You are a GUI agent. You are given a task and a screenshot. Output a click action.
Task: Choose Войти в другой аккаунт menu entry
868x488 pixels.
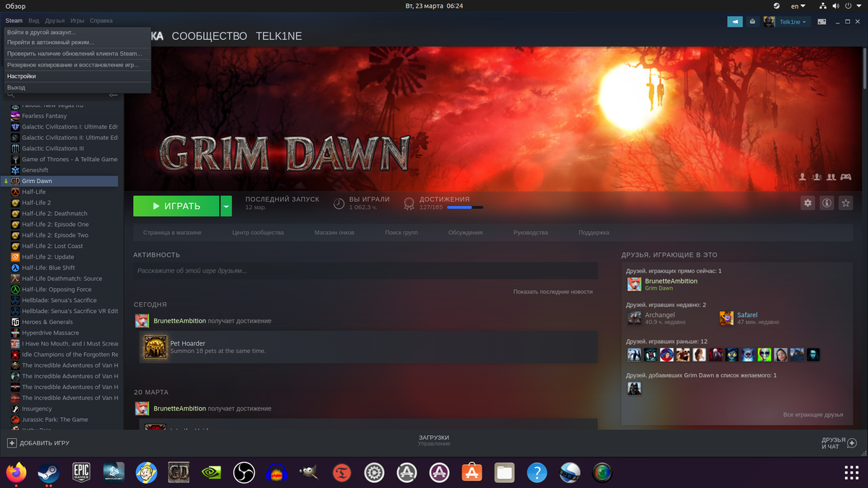42,33
